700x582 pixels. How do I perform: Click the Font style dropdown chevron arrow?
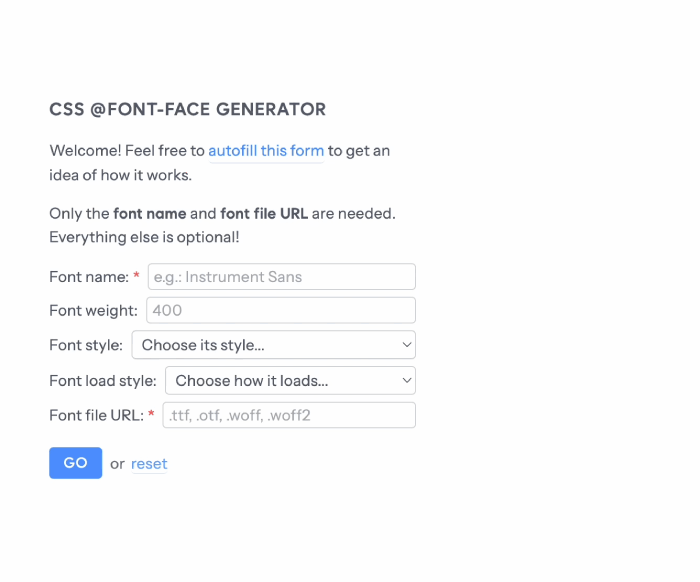pyautogui.click(x=406, y=345)
